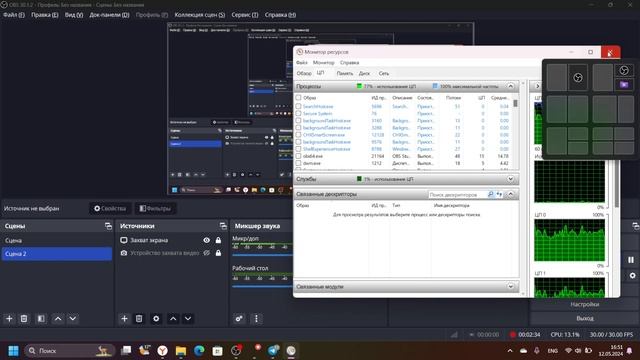Check the Образ select-all checkbox in Процессы
The height and width of the screenshot is (360, 640).
298,98
